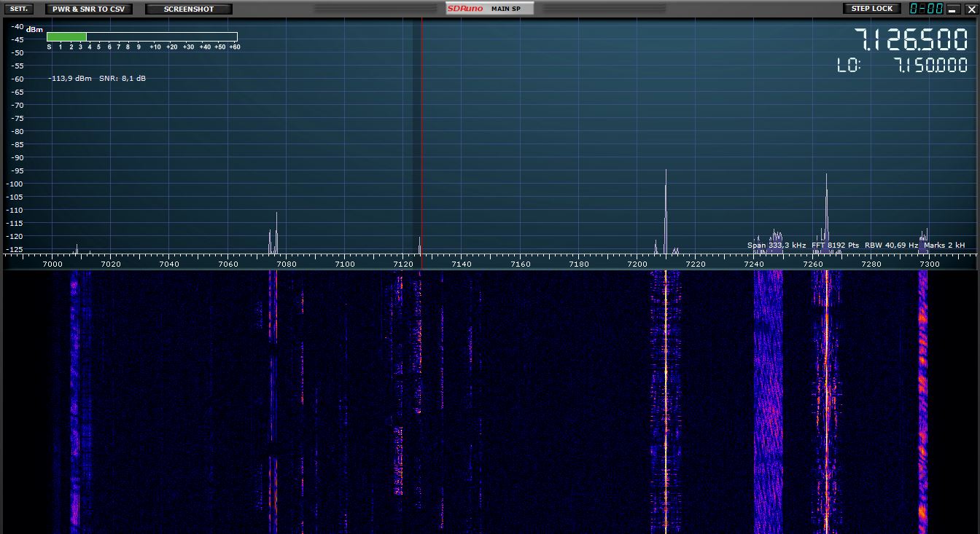Click the Marks 2 kH text

click(944, 246)
